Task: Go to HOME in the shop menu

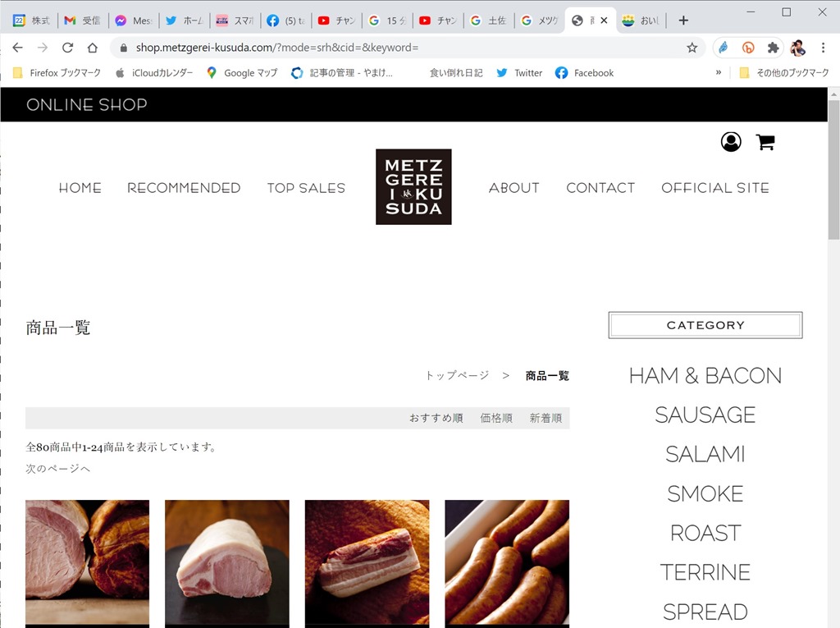Action: 80,188
